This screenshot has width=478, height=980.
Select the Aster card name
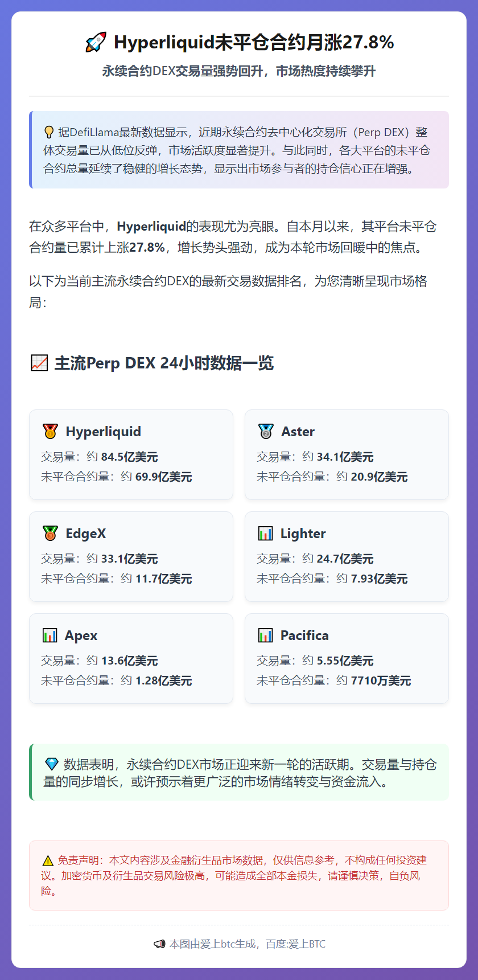[298, 432]
